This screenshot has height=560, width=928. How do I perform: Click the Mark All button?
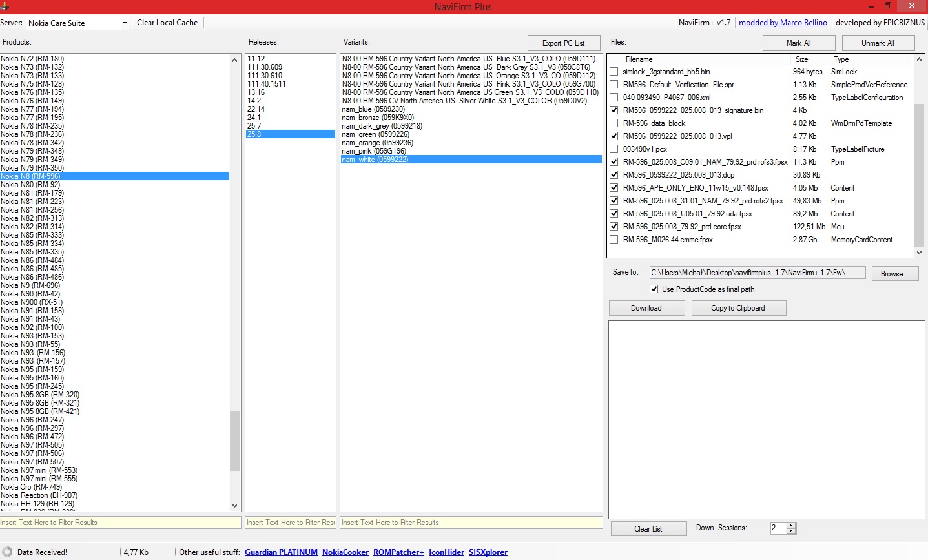(x=799, y=43)
